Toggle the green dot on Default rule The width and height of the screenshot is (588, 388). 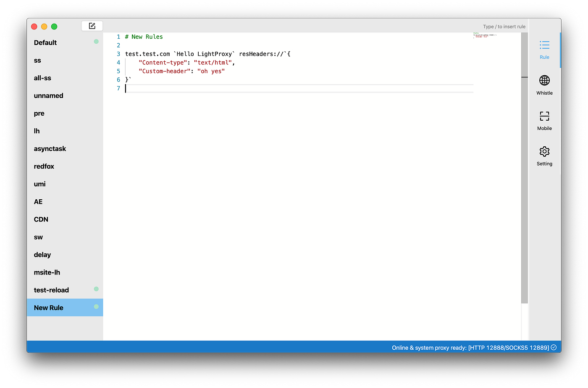(x=96, y=42)
